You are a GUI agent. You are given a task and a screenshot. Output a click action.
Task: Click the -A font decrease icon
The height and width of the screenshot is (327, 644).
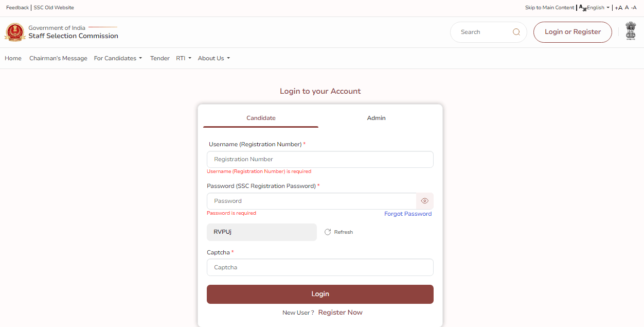[633, 7]
